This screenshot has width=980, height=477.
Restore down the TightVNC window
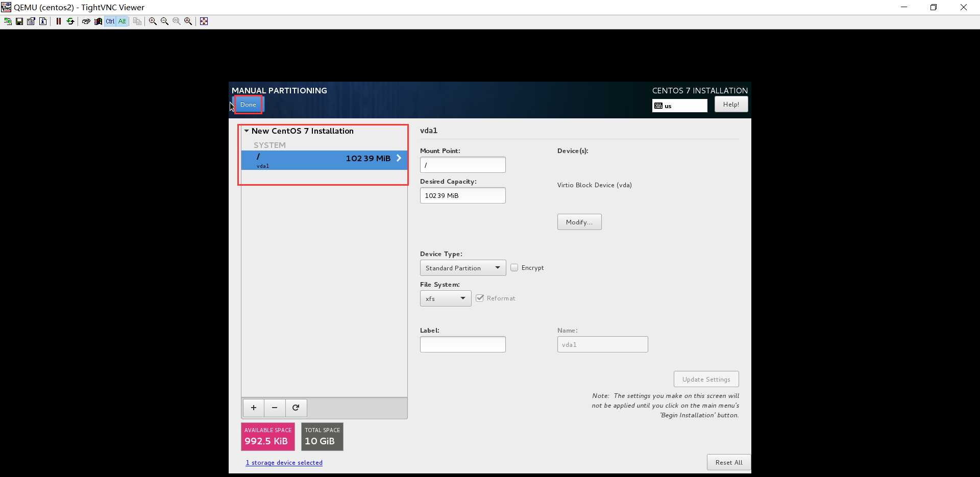pos(933,7)
